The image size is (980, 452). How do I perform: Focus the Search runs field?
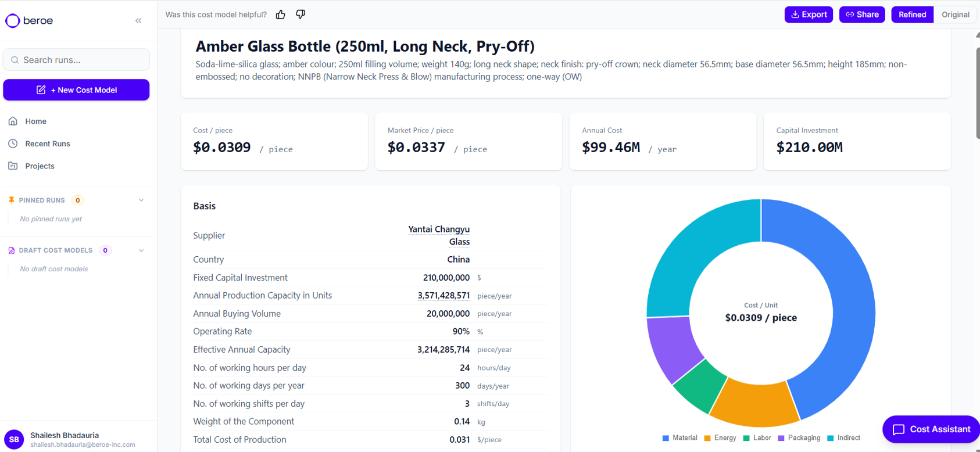coord(76,60)
